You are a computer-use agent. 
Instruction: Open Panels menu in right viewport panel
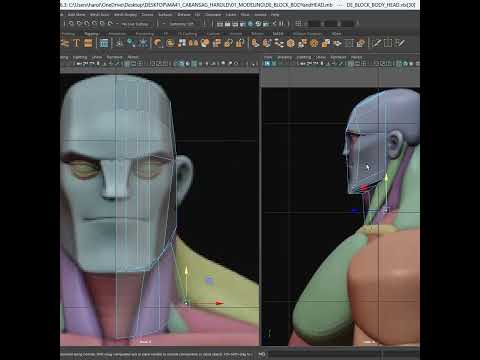[356, 57]
